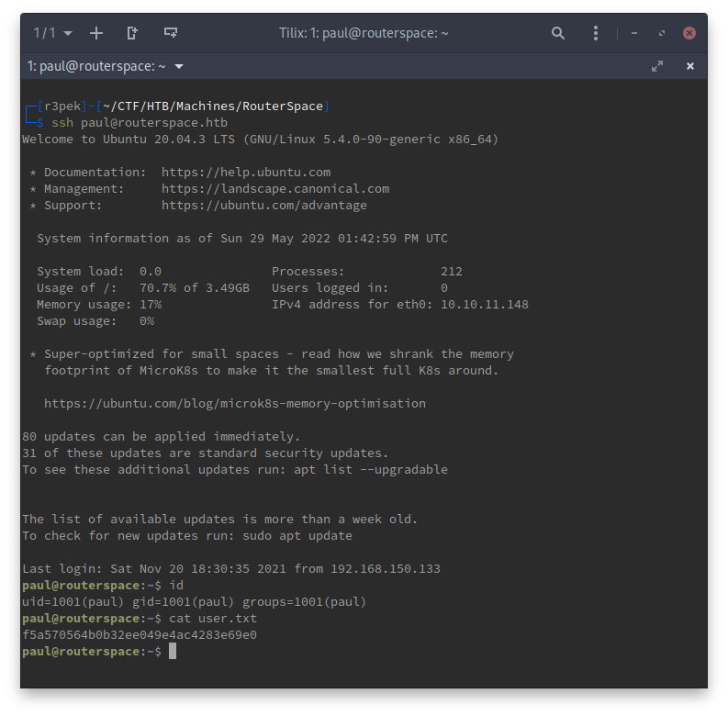Open the 1/1 session switcher dropdown

point(53,33)
